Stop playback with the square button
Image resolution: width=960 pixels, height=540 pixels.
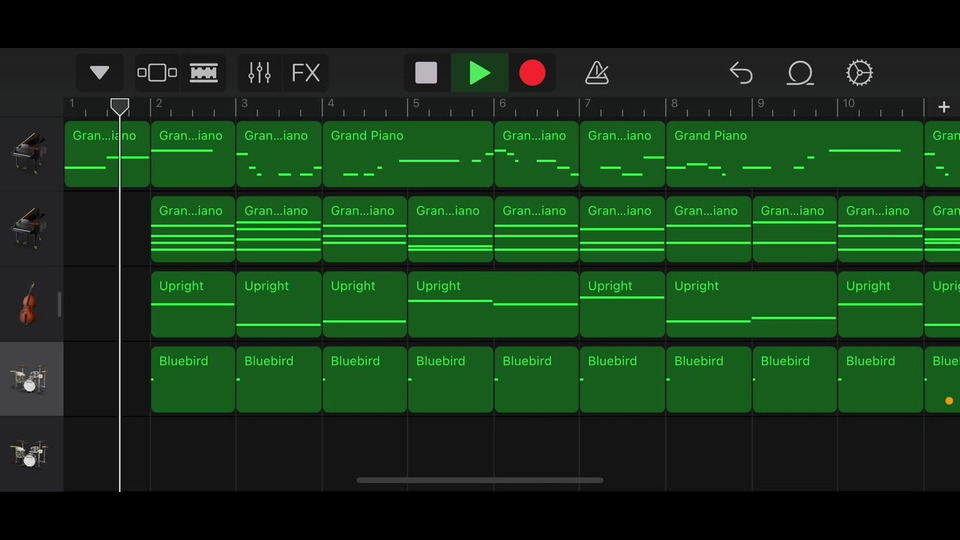click(x=426, y=73)
